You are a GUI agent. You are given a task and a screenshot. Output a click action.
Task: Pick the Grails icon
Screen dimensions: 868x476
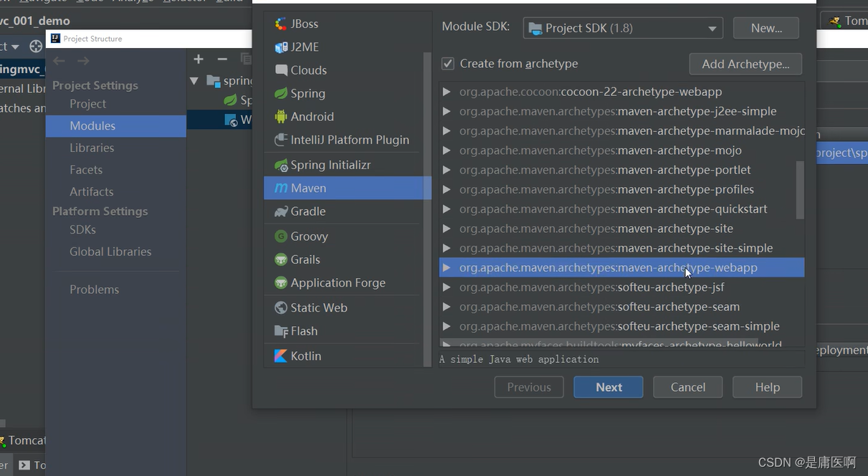[281, 260]
